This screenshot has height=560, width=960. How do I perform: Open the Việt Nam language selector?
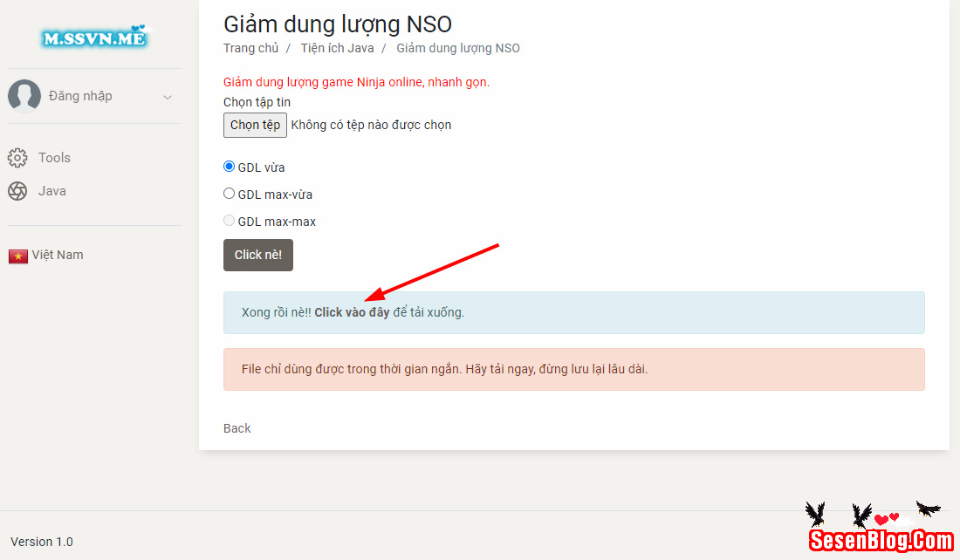[x=58, y=255]
